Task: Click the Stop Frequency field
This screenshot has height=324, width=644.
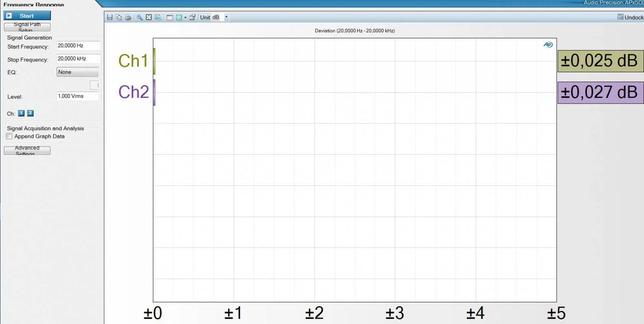Action: 78,59
